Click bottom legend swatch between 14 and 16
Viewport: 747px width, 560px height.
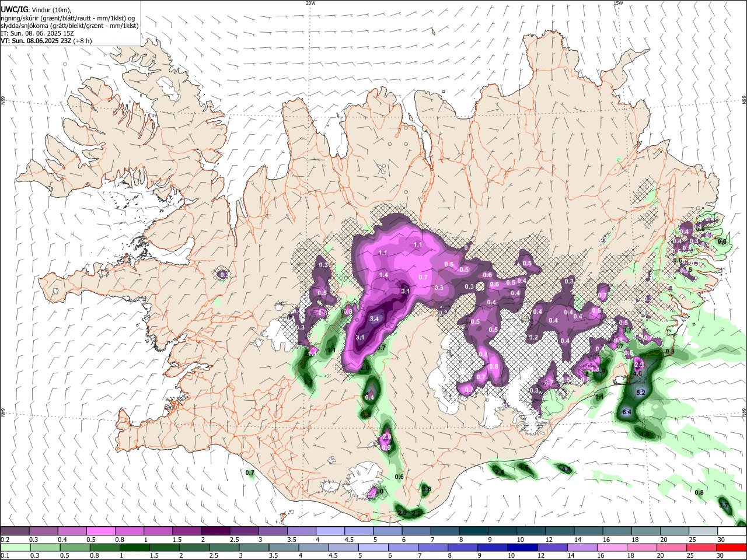[x=581, y=547]
